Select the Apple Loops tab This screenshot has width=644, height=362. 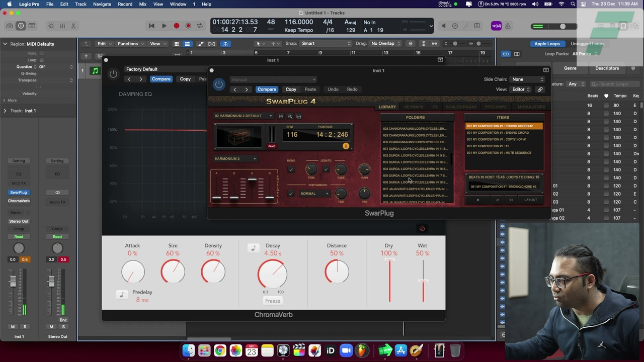tap(547, 44)
